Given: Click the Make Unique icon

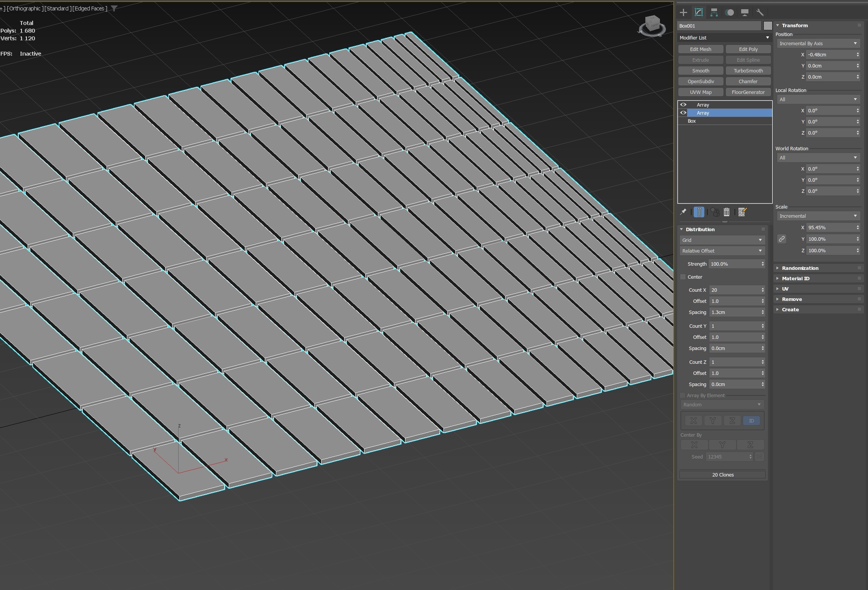Looking at the screenshot, I should click(714, 212).
